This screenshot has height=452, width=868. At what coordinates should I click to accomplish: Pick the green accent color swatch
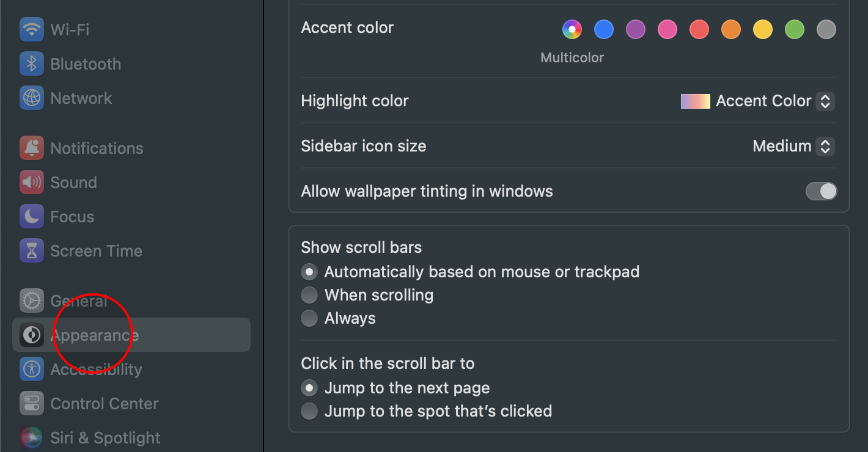794,29
